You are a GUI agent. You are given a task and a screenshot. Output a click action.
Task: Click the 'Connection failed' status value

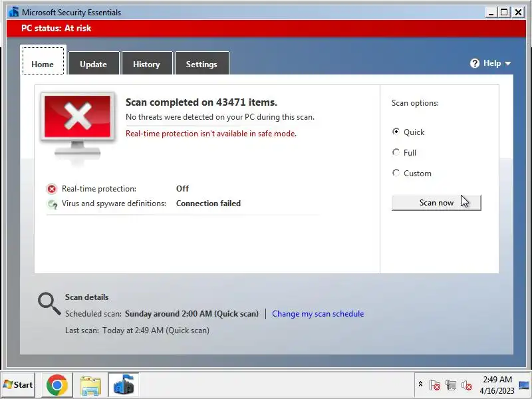coord(208,203)
